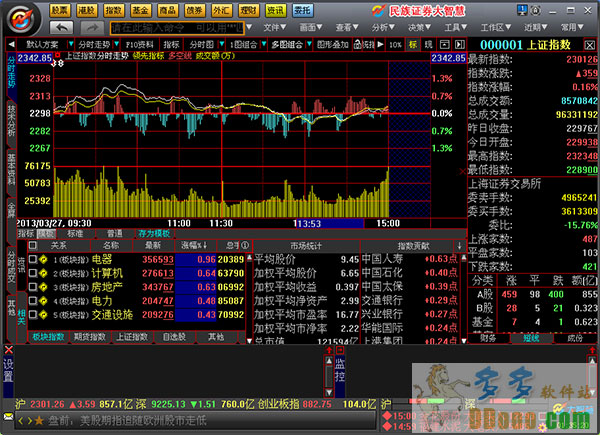Click the yellow diamond icon in 电力 row

(x=43, y=301)
